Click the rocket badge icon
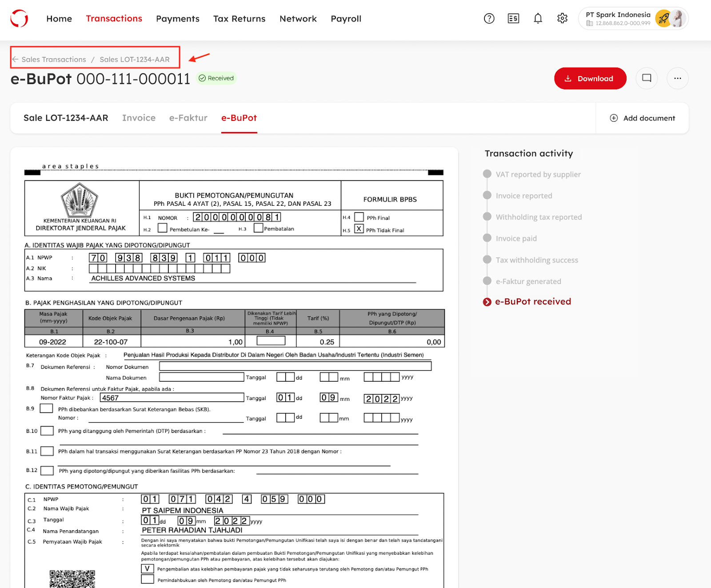711x588 pixels. [x=663, y=19]
